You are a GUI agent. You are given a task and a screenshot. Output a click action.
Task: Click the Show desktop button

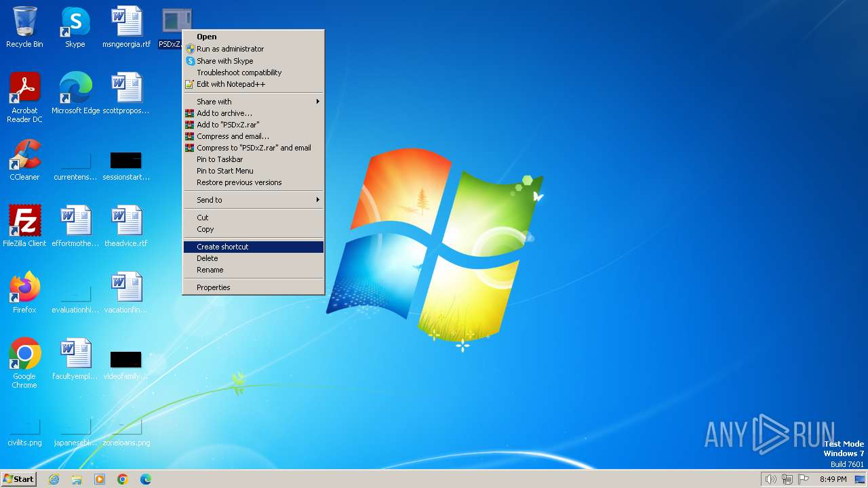pyautogui.click(x=860, y=479)
